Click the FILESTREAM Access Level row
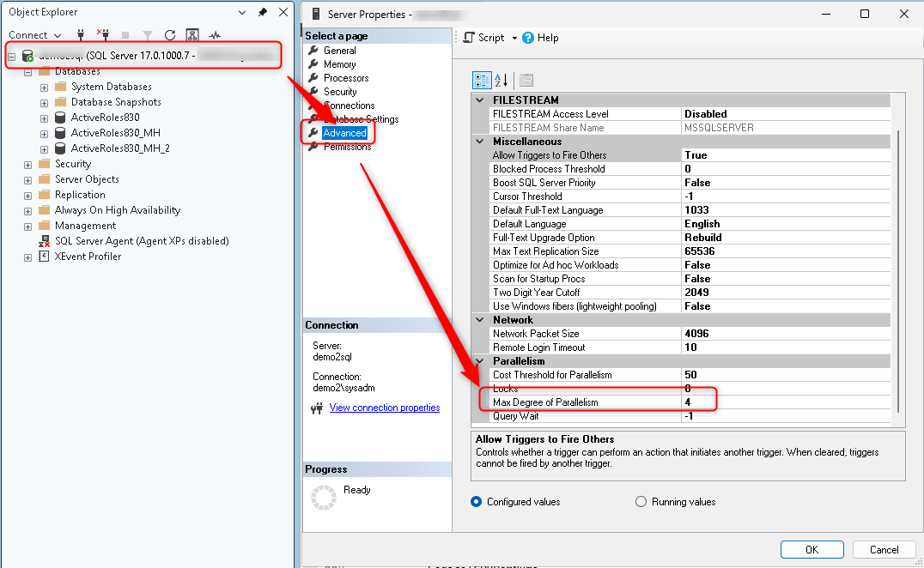Viewport: 924px width, 568px height. point(690,113)
